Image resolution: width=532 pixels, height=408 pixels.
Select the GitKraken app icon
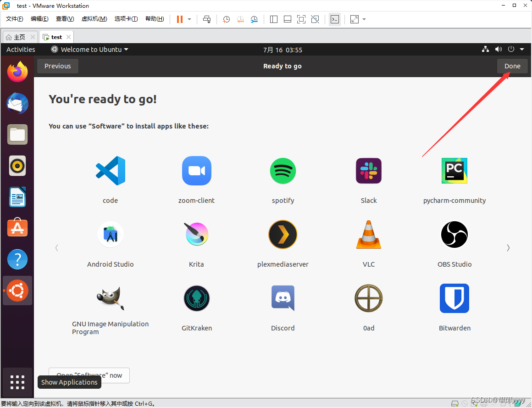pos(196,298)
